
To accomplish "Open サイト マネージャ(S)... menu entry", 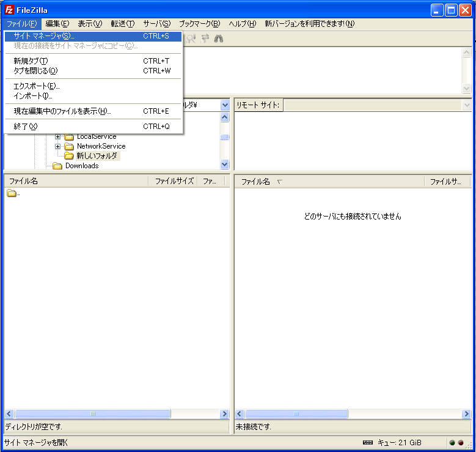I will pyautogui.click(x=93, y=36).
